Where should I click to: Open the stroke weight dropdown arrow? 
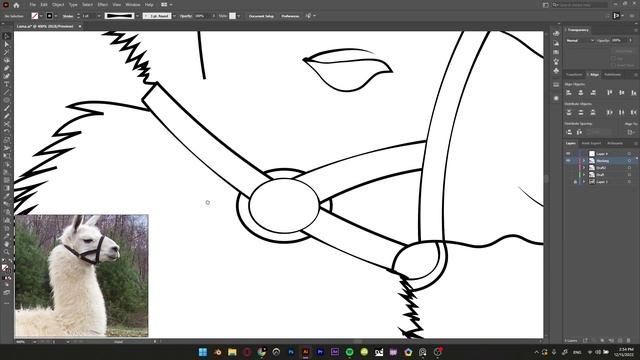click(x=99, y=16)
